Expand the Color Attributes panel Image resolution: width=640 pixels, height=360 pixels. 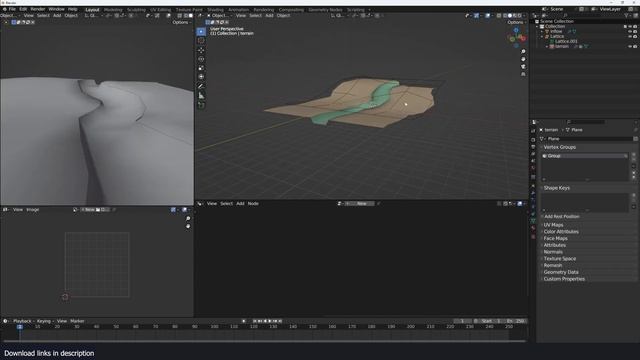click(561, 231)
